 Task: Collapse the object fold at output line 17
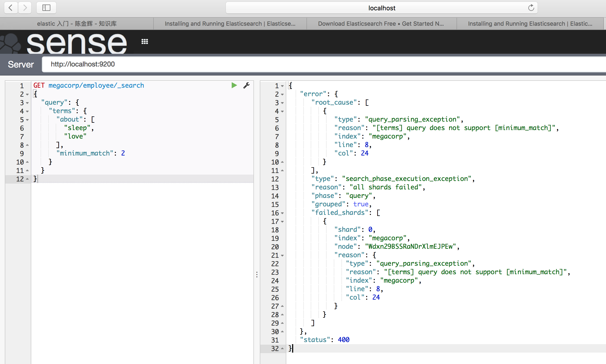(282, 222)
